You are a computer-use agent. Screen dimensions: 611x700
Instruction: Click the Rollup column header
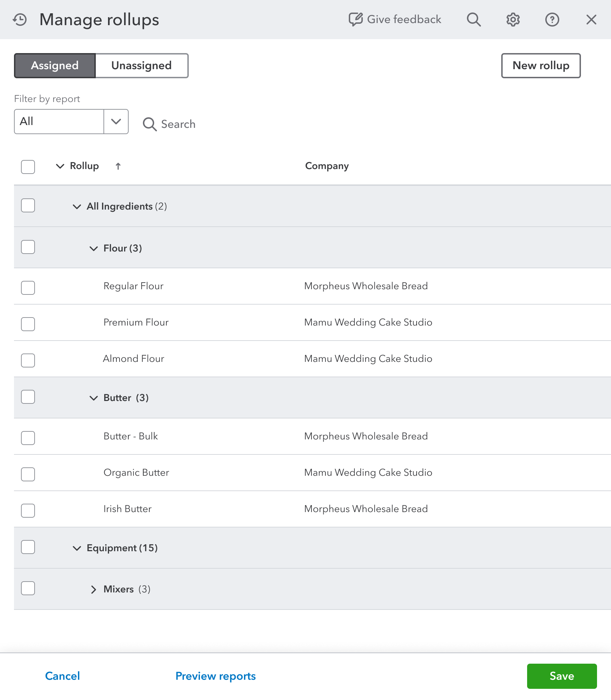(85, 166)
